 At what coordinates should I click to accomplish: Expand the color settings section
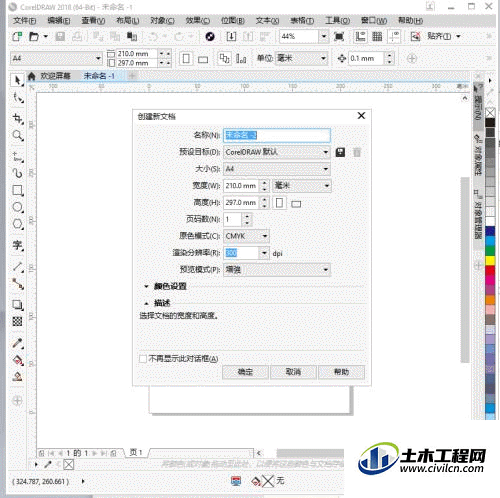(x=146, y=286)
